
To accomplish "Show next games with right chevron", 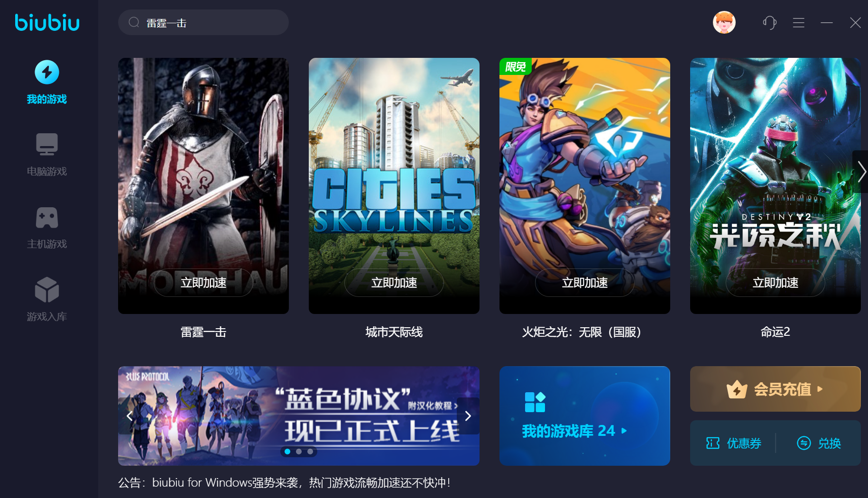I will [861, 172].
